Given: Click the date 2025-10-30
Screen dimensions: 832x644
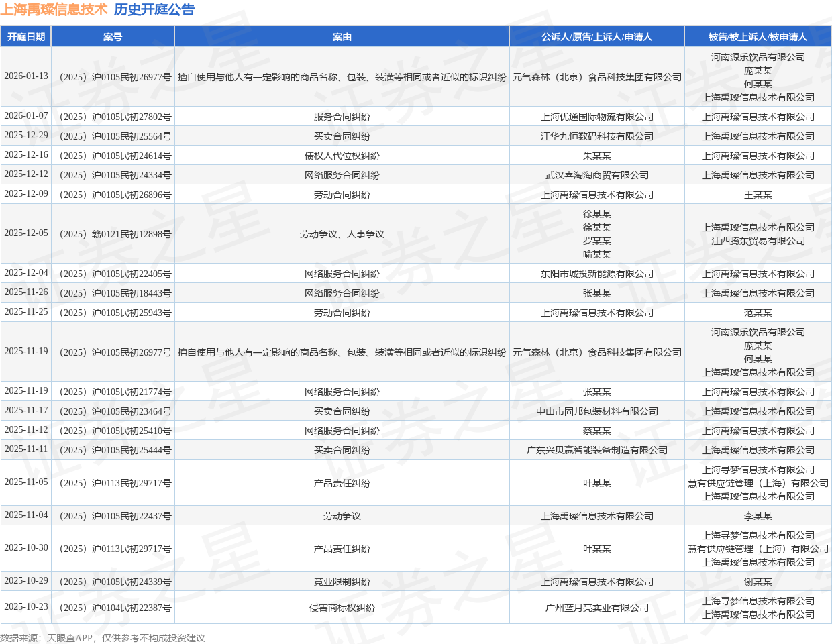Looking at the screenshot, I should pos(26,548).
